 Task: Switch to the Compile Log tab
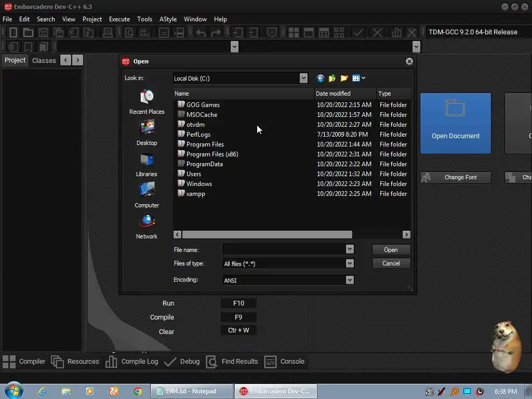(131, 362)
